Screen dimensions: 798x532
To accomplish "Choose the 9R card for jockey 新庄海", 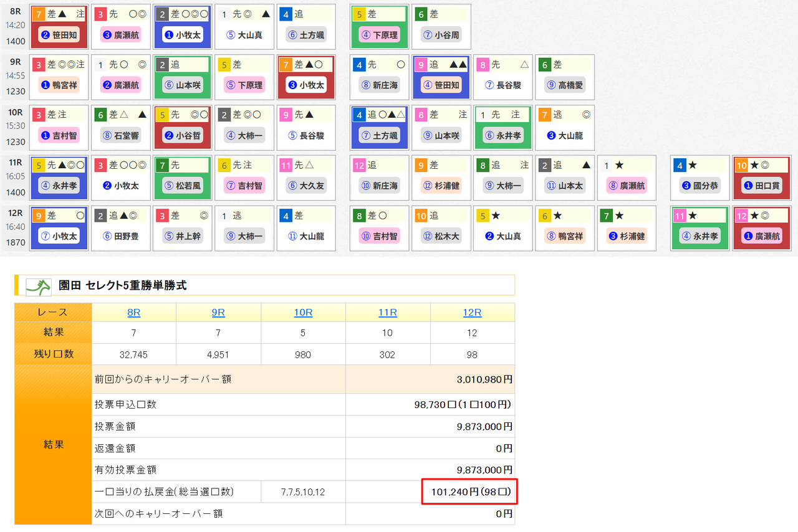I will (380, 77).
